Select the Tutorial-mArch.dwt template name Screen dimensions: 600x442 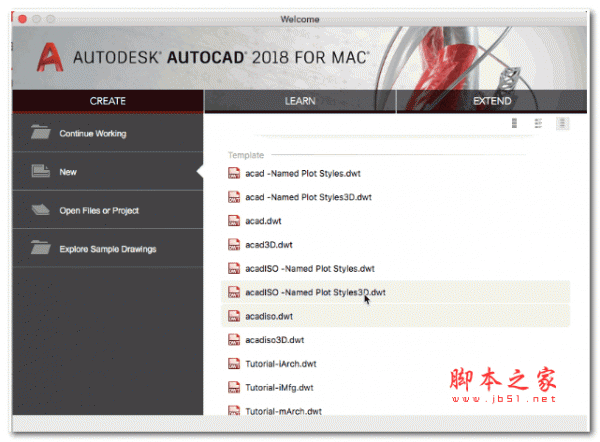coord(284,411)
